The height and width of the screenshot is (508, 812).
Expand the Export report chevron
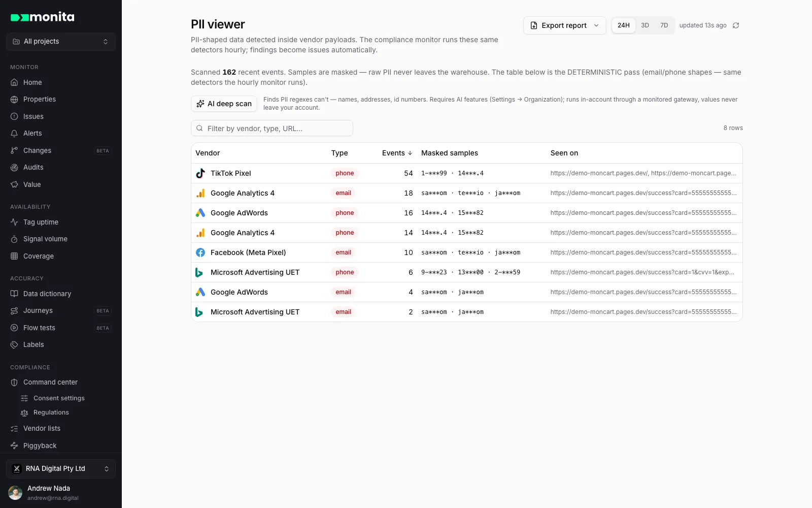pyautogui.click(x=596, y=25)
